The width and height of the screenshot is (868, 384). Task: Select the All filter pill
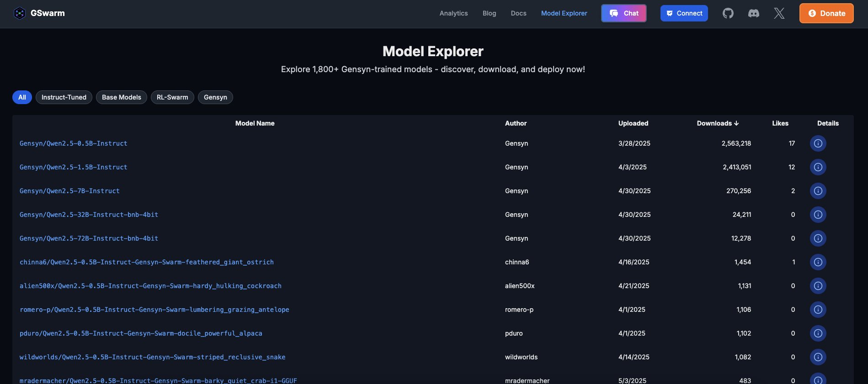coord(22,97)
